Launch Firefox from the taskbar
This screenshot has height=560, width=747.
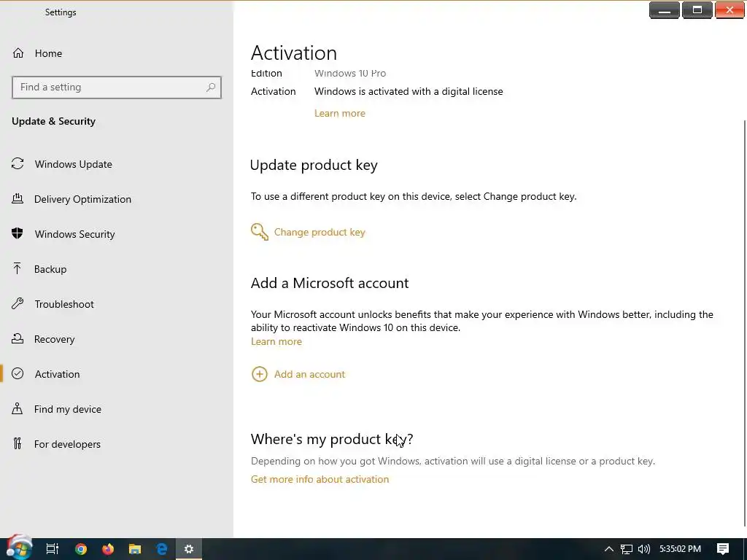pos(108,549)
